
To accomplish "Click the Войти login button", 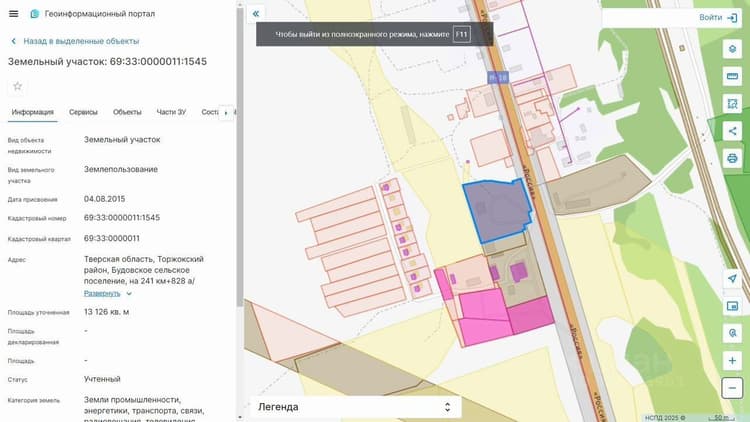I will [x=717, y=18].
